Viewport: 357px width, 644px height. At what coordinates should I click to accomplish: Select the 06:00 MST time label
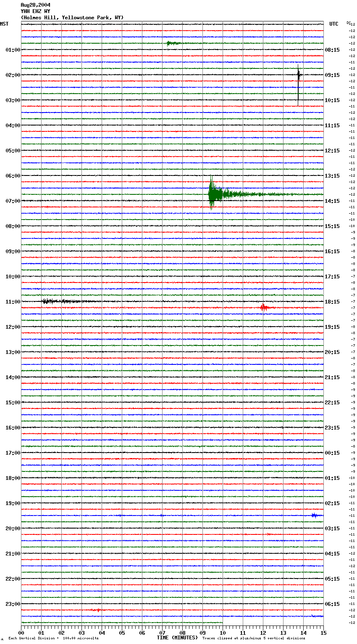[13, 176]
